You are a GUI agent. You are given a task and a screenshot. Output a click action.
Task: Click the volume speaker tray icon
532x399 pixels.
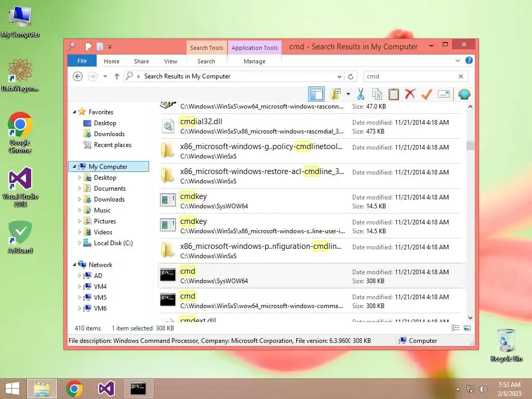pos(483,389)
